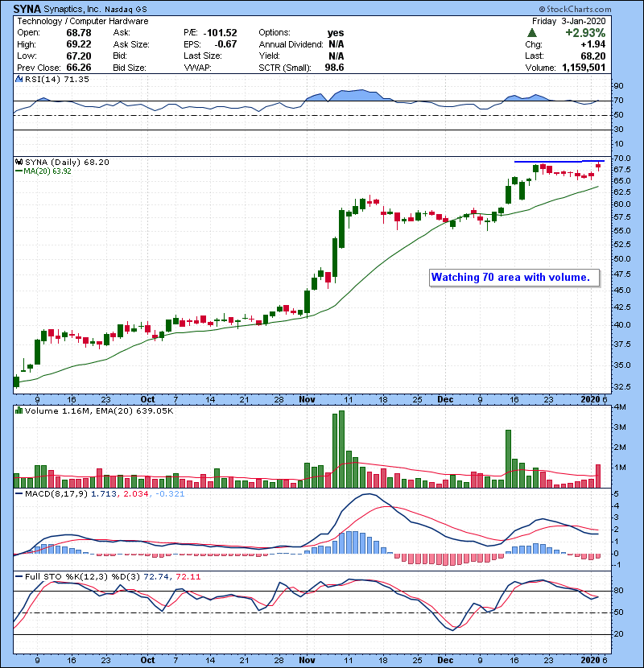Select the Full STO legend line marker
Viewport: 644px width, 668px height.
tap(19, 576)
